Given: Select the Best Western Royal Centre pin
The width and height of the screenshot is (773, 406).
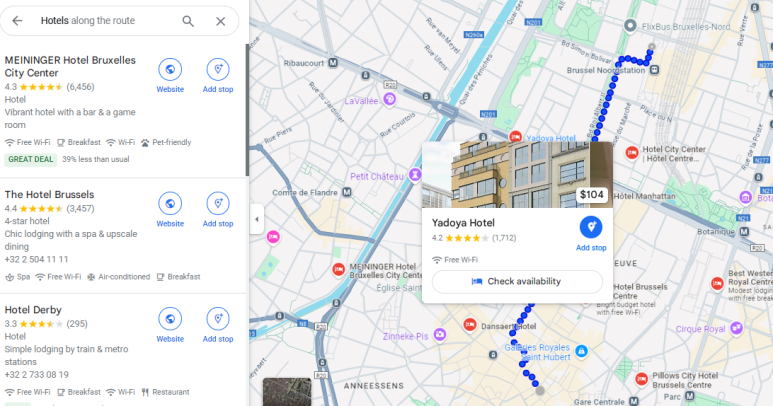Looking at the screenshot, I should 717,283.
